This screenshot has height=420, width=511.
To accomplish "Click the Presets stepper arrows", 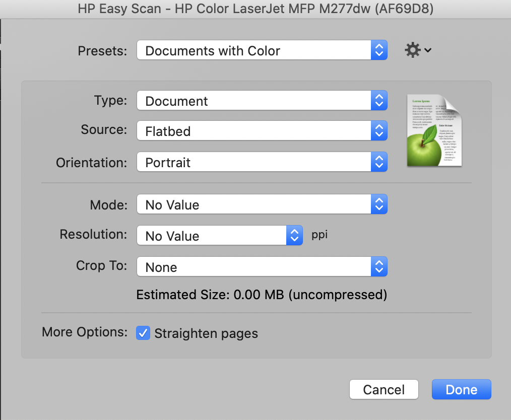I will 379,50.
